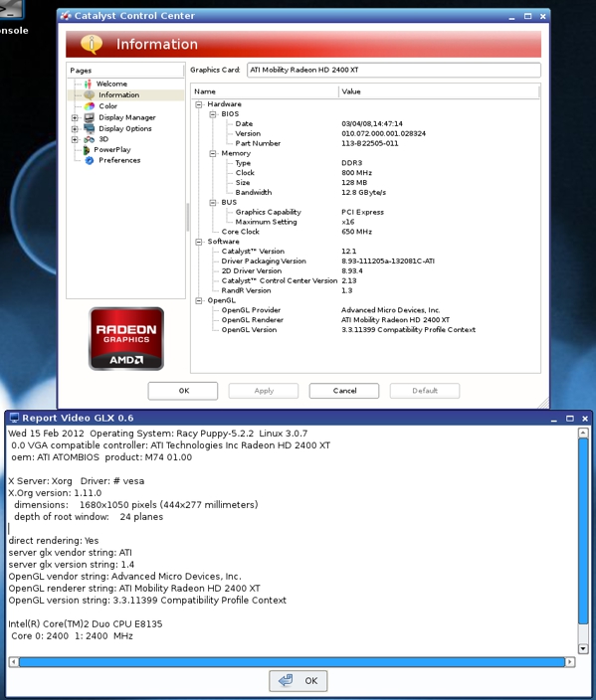This screenshot has height=700, width=596.
Task: Click the OpenGL Provider row
Action: click(365, 310)
